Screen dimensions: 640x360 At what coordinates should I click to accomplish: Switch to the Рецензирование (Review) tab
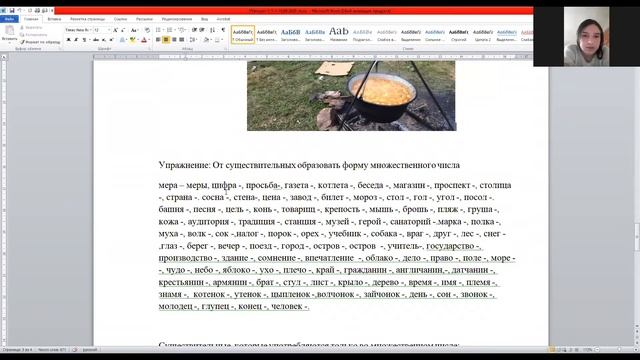(177, 19)
